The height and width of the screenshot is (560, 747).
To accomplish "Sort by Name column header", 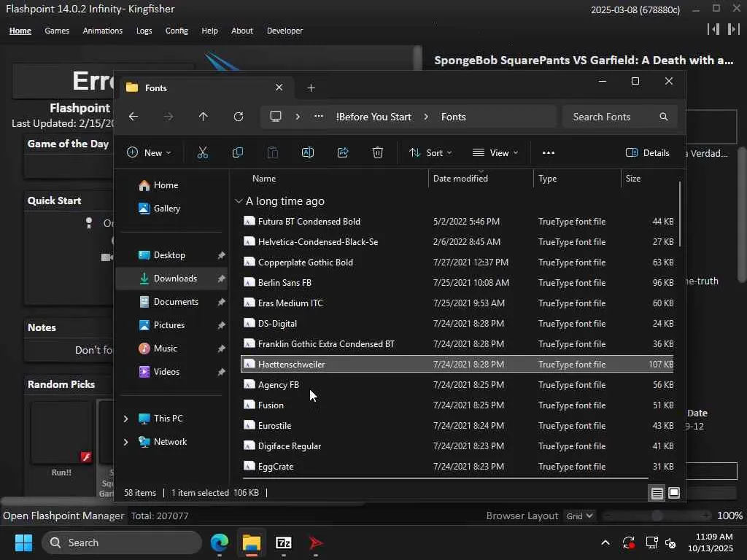I will (x=264, y=179).
